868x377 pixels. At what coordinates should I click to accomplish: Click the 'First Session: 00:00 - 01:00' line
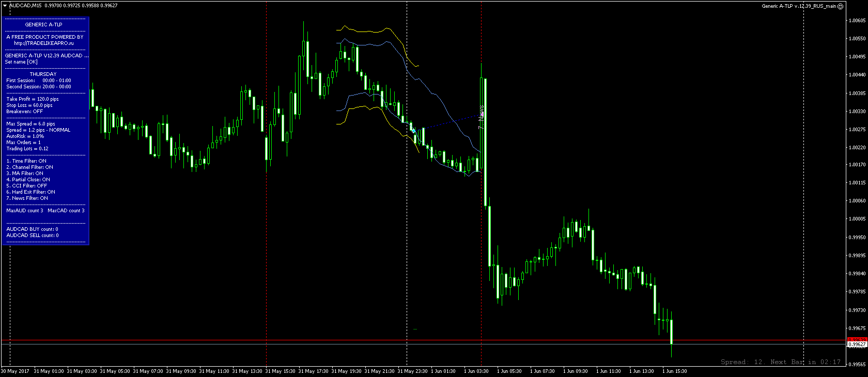point(39,81)
